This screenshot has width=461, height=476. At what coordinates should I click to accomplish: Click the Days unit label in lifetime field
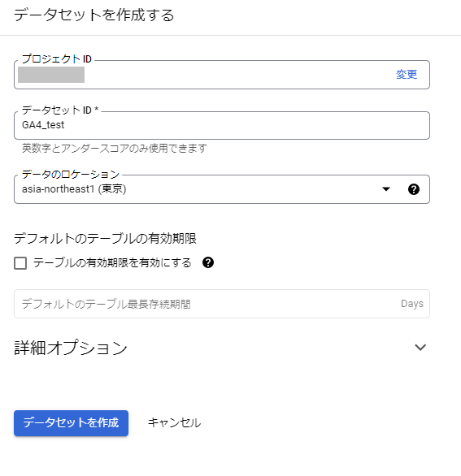(x=412, y=304)
